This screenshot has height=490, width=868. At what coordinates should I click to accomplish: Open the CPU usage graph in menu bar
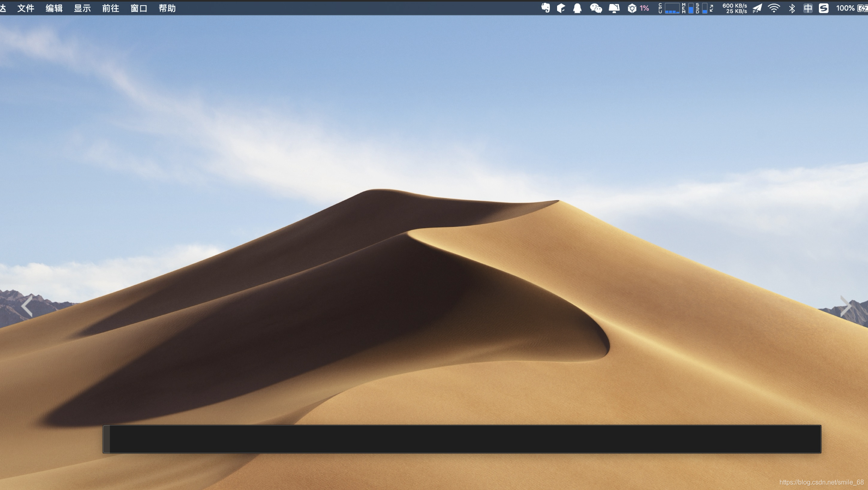[x=669, y=8]
